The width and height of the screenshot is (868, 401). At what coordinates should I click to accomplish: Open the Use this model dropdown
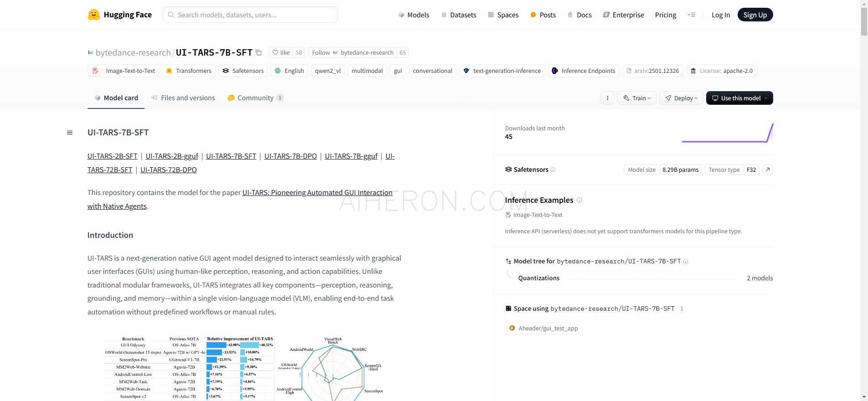tap(739, 98)
